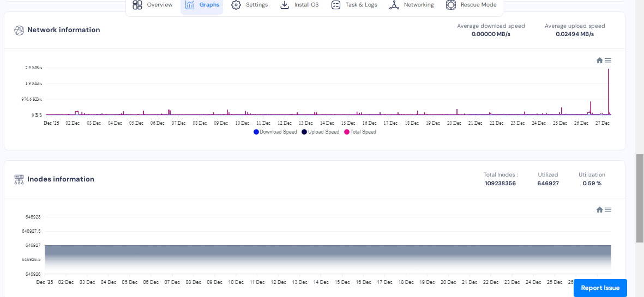Click the Overview grid icon
644x297 pixels.
coord(137,5)
